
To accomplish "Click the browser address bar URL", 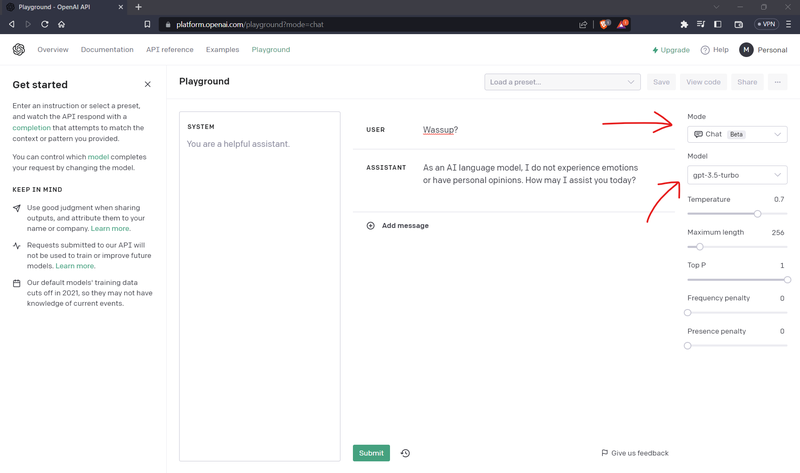I will click(250, 24).
